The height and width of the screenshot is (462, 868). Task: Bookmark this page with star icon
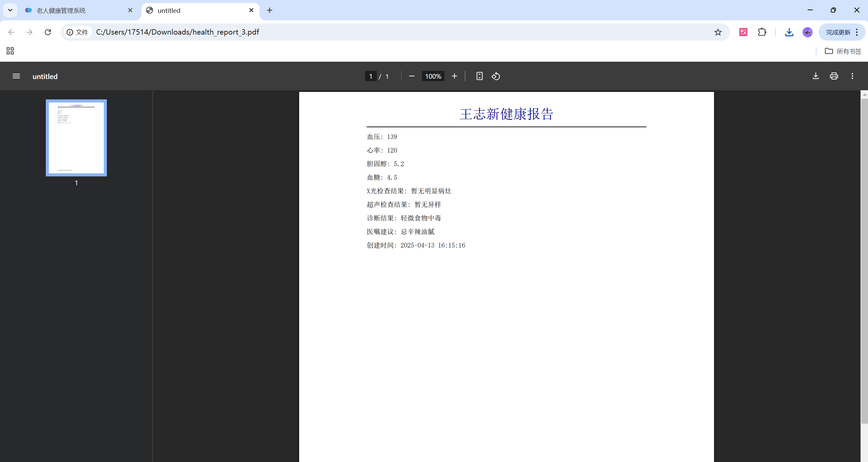(x=718, y=32)
